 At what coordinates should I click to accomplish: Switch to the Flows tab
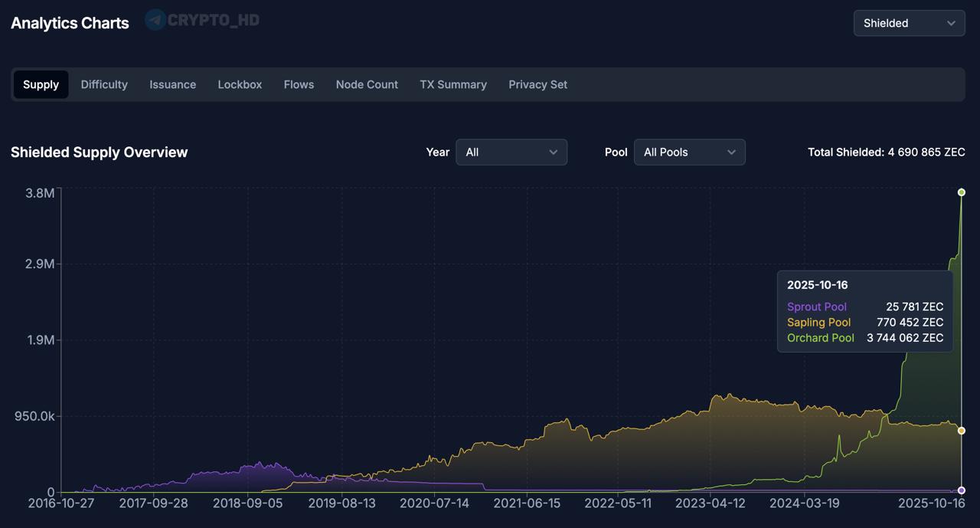point(299,84)
